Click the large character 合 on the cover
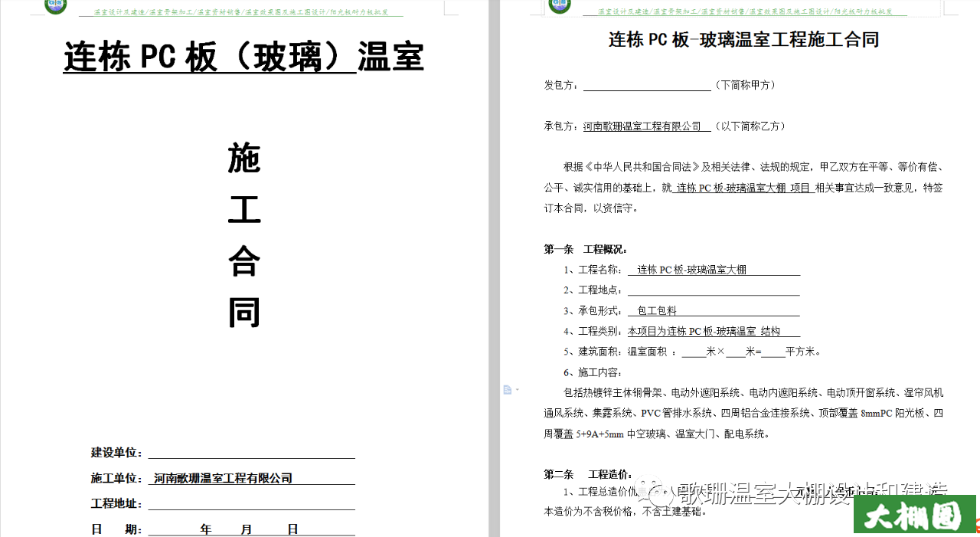This screenshot has height=537, width=980. [244, 260]
